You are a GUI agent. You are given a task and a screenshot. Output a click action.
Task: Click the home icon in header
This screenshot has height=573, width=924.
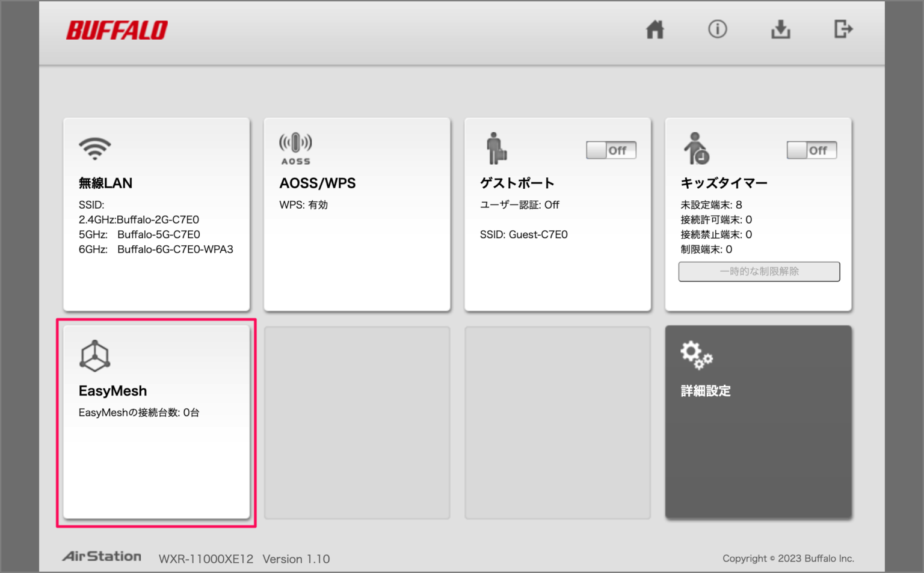(x=654, y=29)
